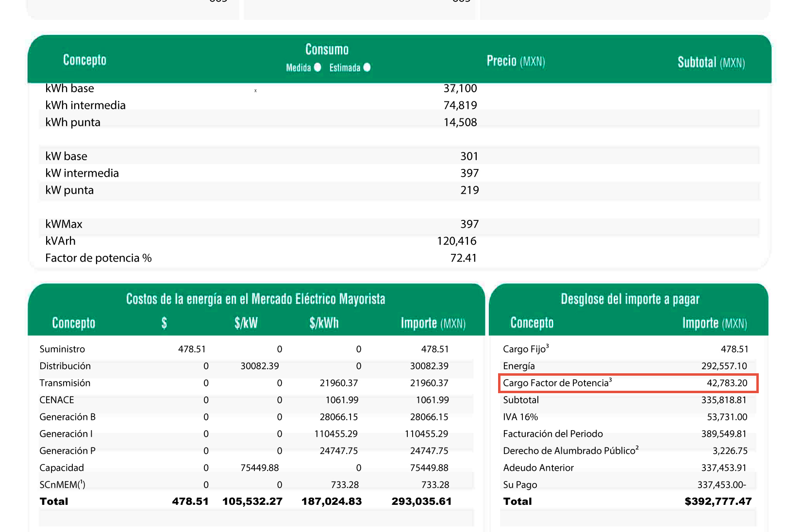Click the Suministro row label
The width and height of the screenshot is (801, 532).
click(62, 349)
